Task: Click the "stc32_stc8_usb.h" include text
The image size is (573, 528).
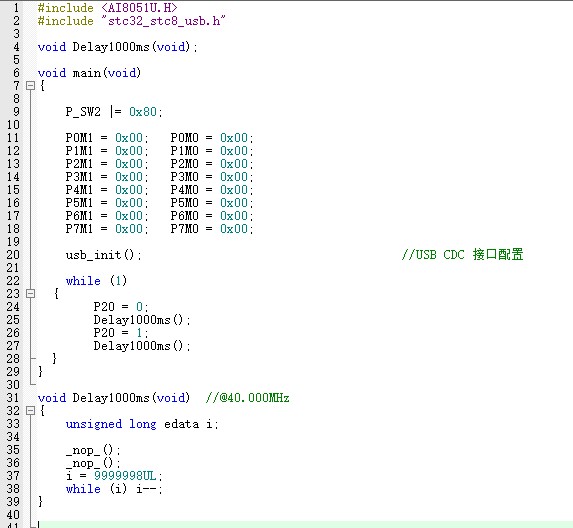Action: coord(163,21)
